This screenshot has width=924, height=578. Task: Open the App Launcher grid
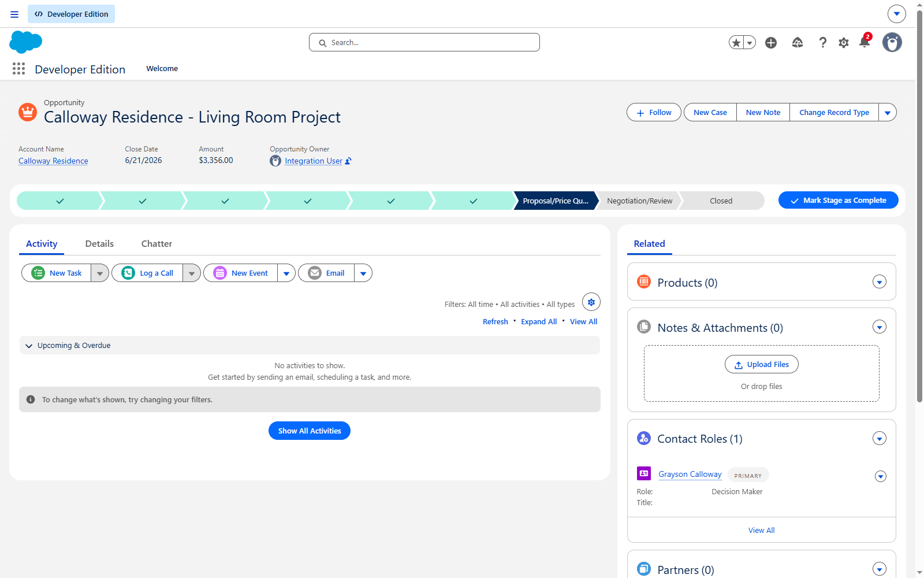coord(18,69)
